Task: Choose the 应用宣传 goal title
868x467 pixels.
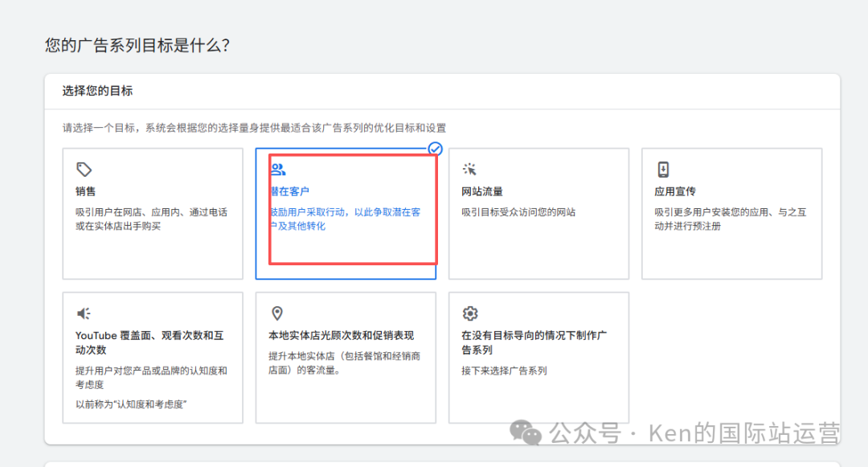Action: coord(675,191)
